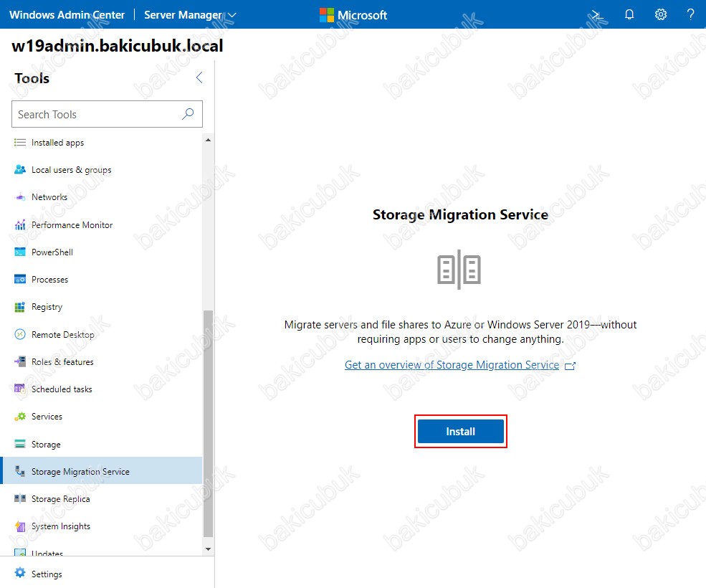The width and height of the screenshot is (706, 588).
Task: Click the w19admin.bakicubuk.local server name
Action: pyautogui.click(x=117, y=45)
